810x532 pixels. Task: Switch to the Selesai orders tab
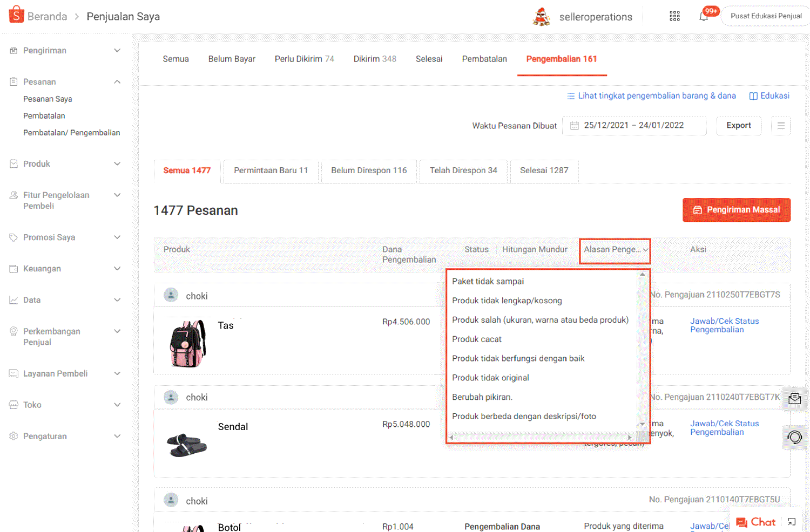pos(429,59)
